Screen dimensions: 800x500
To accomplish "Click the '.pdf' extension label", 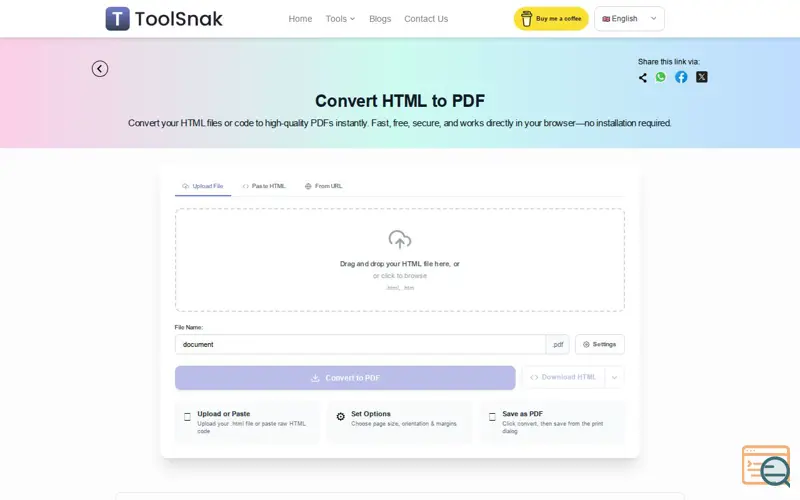I will [x=558, y=344].
